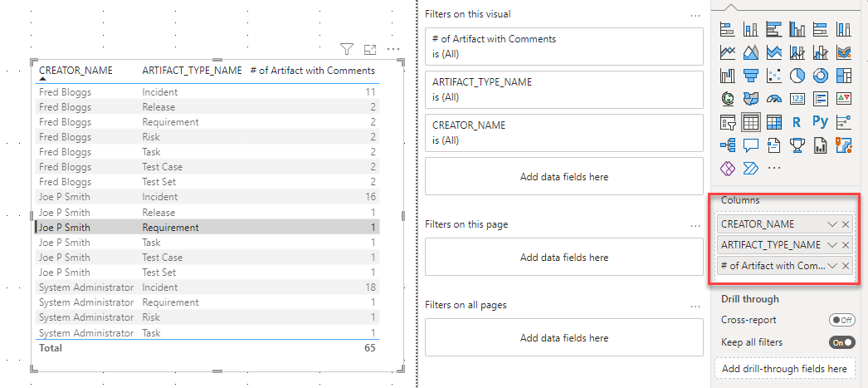This screenshot has height=388, width=868.
Task: Expand ARTIFACT_TYPE_NAME field options chevron
Action: click(831, 245)
